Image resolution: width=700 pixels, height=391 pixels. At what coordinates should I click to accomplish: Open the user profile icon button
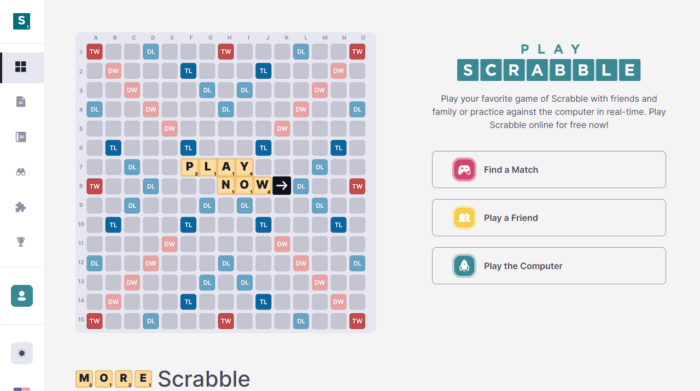coord(22,296)
